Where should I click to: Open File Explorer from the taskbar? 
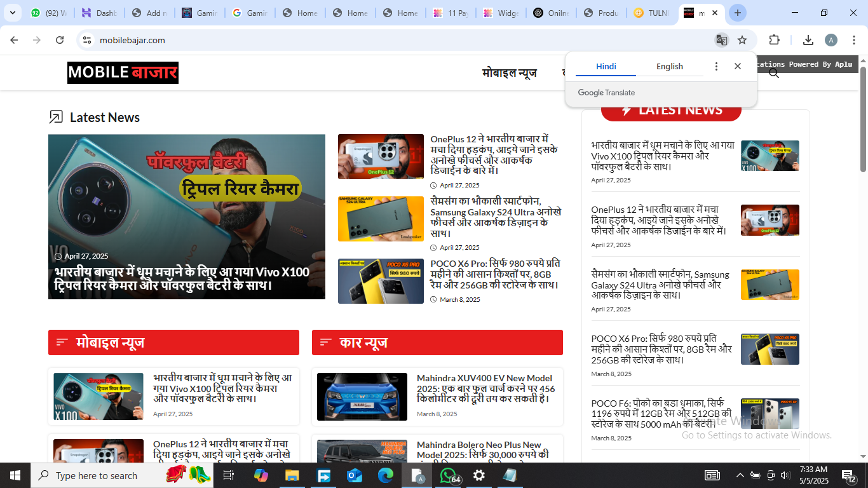point(292,475)
